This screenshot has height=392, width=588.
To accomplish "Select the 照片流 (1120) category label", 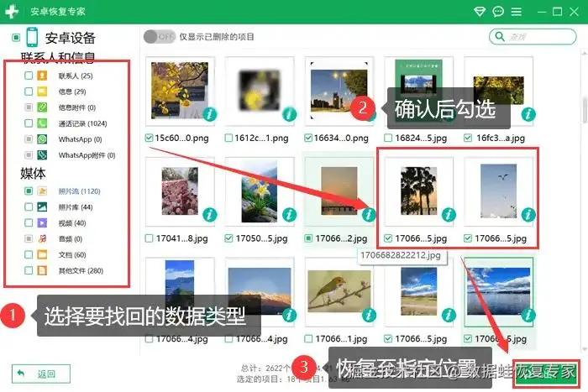I will pos(80,191).
